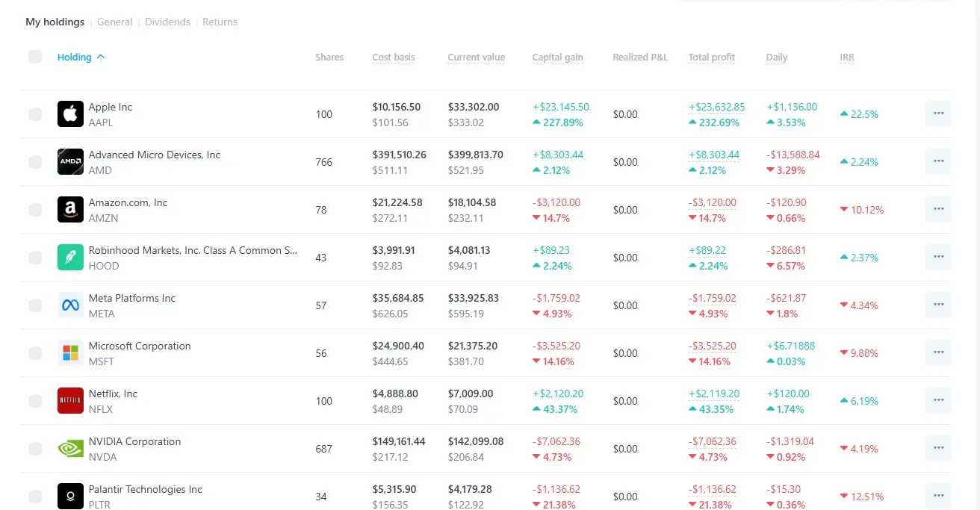980x510 pixels.
Task: Check the Apple Inc row checkbox
Action: pos(35,114)
